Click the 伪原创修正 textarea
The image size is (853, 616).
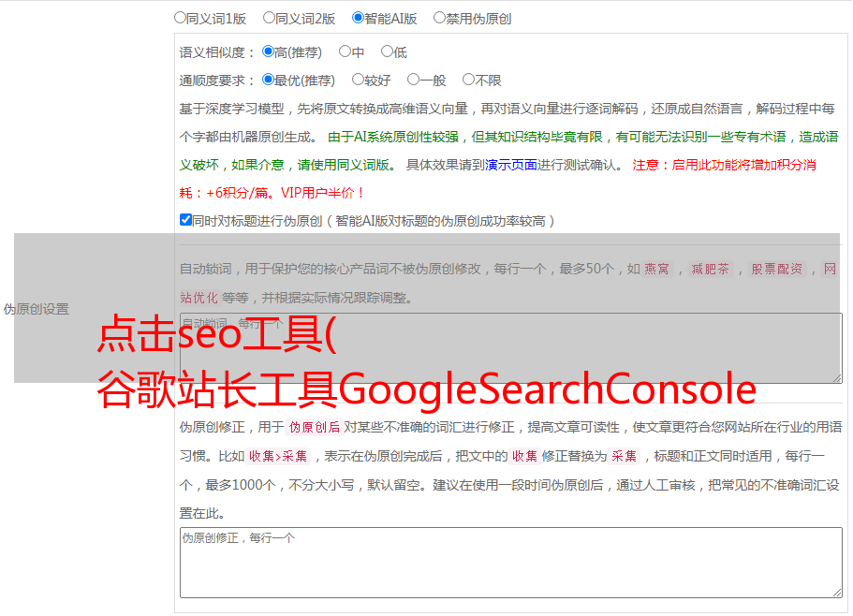click(x=511, y=563)
